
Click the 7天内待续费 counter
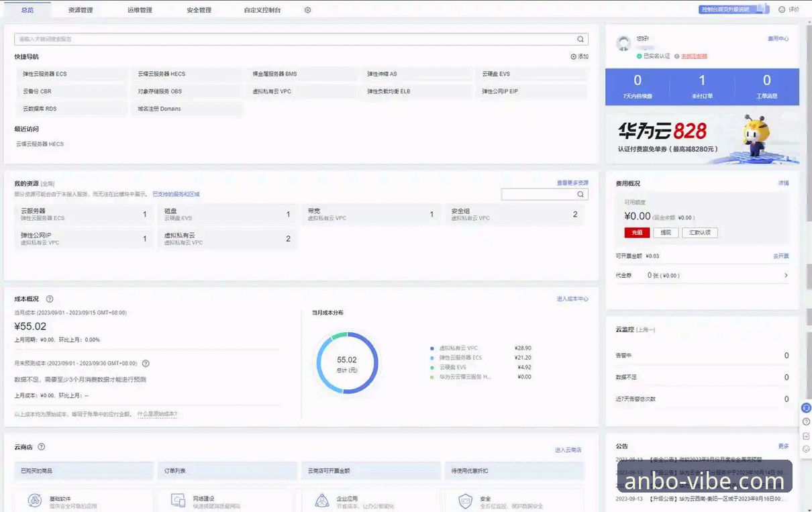point(638,87)
